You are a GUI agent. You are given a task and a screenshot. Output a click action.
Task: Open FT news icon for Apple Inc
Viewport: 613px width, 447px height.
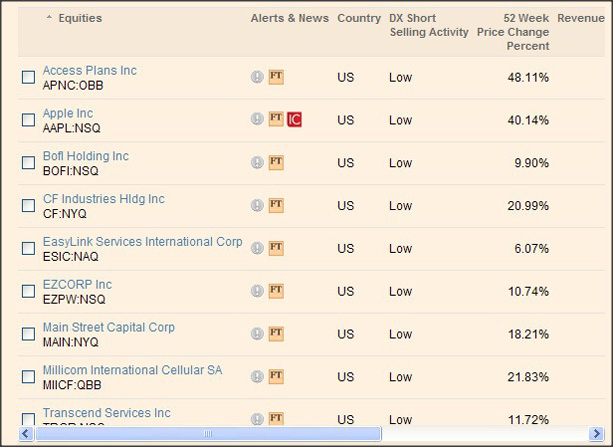click(276, 119)
